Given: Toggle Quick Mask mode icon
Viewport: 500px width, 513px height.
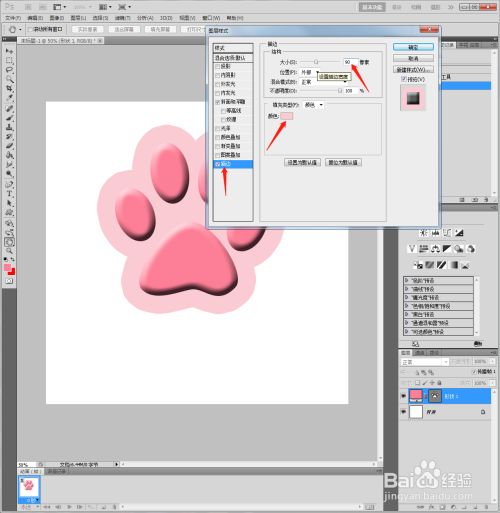Looking at the screenshot, I should [x=9, y=281].
